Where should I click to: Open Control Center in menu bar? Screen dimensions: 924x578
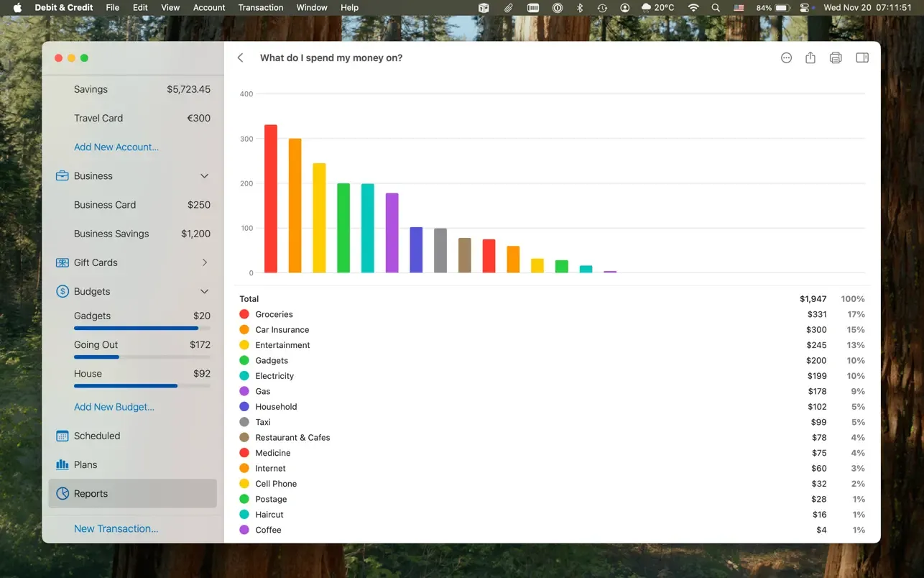(804, 7)
